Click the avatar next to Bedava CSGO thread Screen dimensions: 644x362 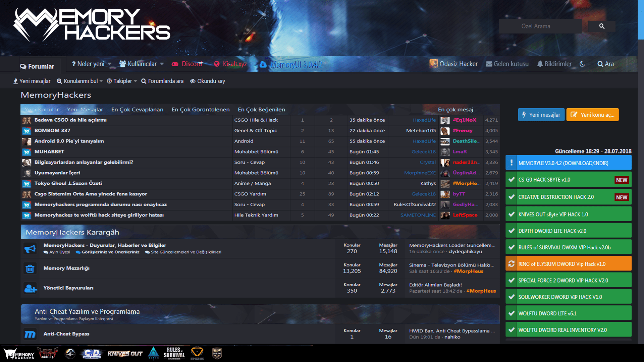(26, 120)
